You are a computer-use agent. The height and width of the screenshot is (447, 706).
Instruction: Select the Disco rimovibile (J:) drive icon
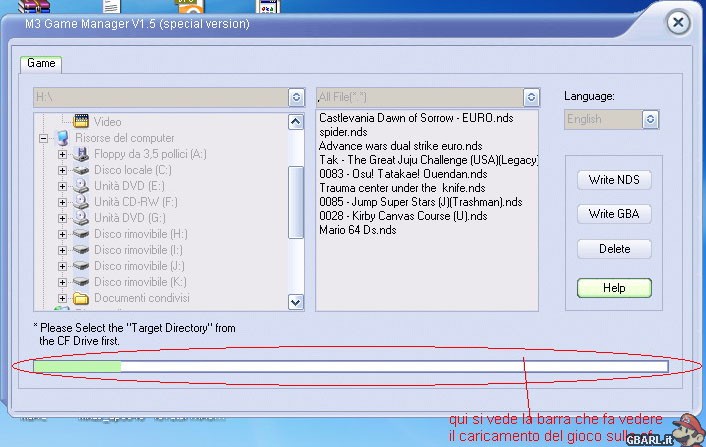[81, 266]
